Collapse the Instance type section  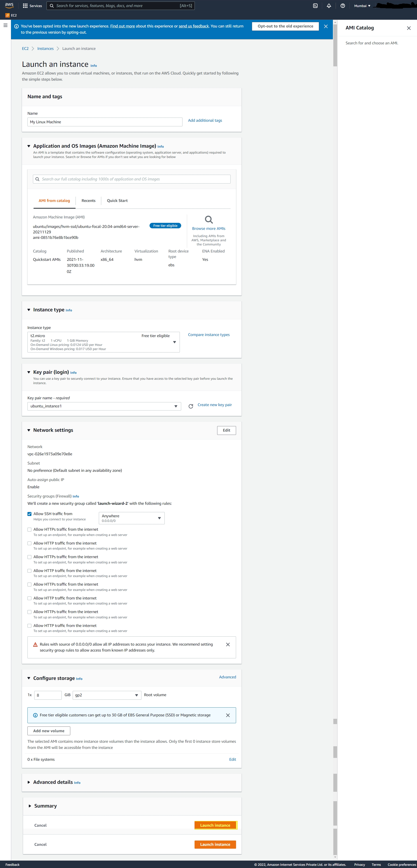pyautogui.click(x=29, y=310)
